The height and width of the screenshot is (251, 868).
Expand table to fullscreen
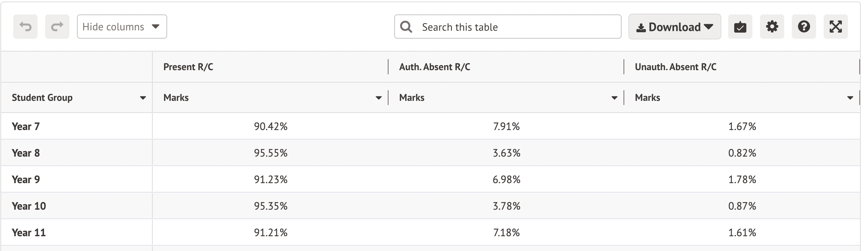835,27
